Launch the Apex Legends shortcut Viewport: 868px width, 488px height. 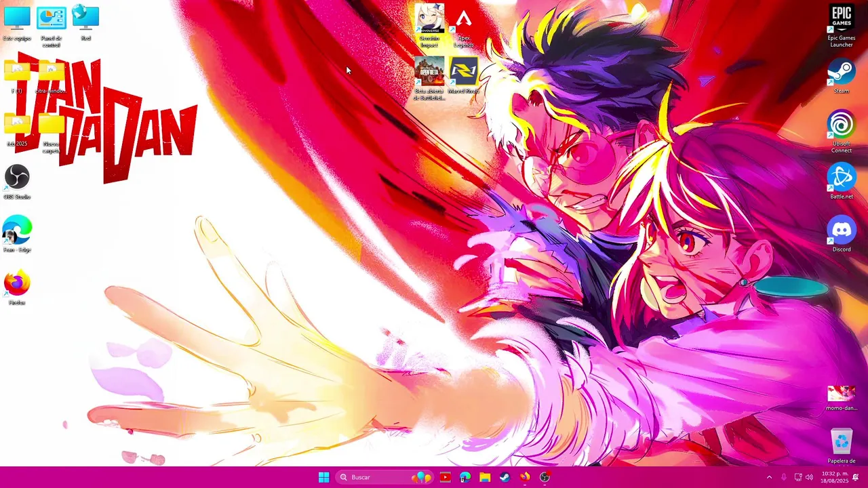pyautogui.click(x=464, y=26)
